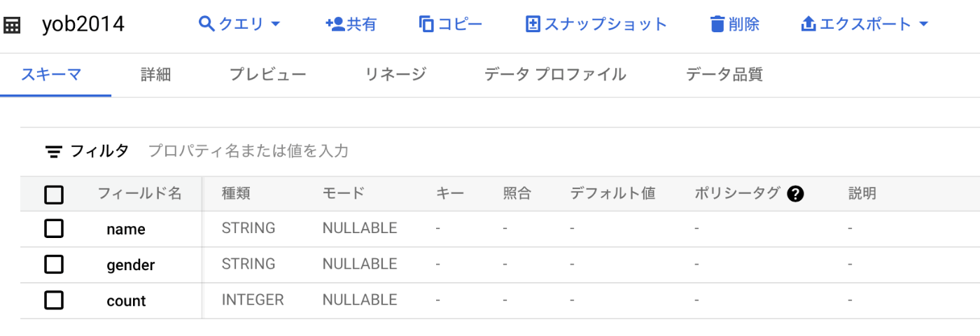
Task: Switch to the プレビュー tab
Action: [268, 74]
